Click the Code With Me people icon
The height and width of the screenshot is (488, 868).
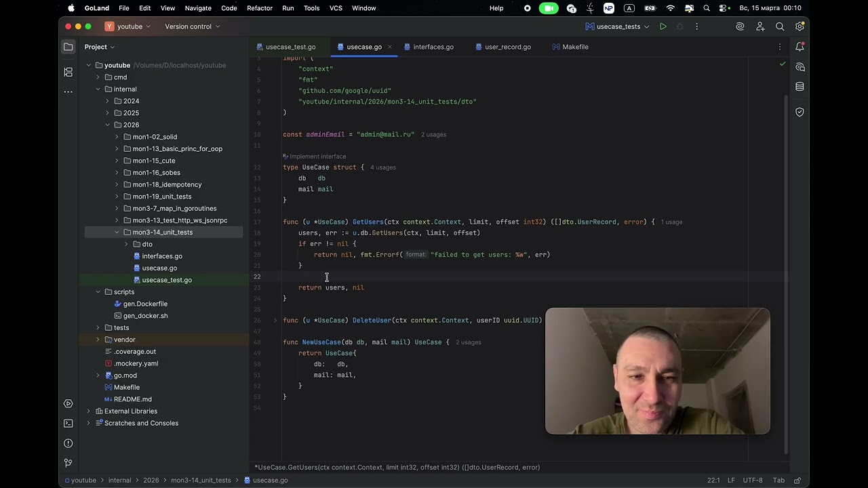coord(760,26)
